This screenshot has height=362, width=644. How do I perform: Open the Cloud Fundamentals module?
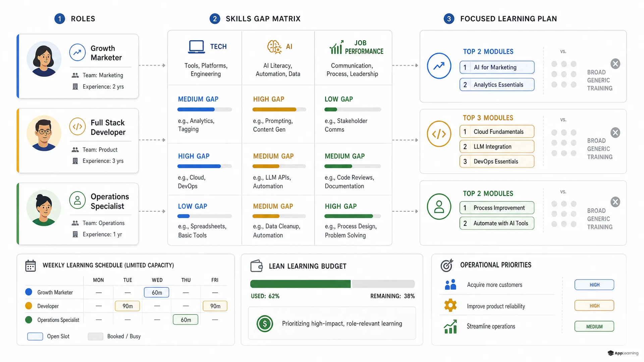coord(497,132)
